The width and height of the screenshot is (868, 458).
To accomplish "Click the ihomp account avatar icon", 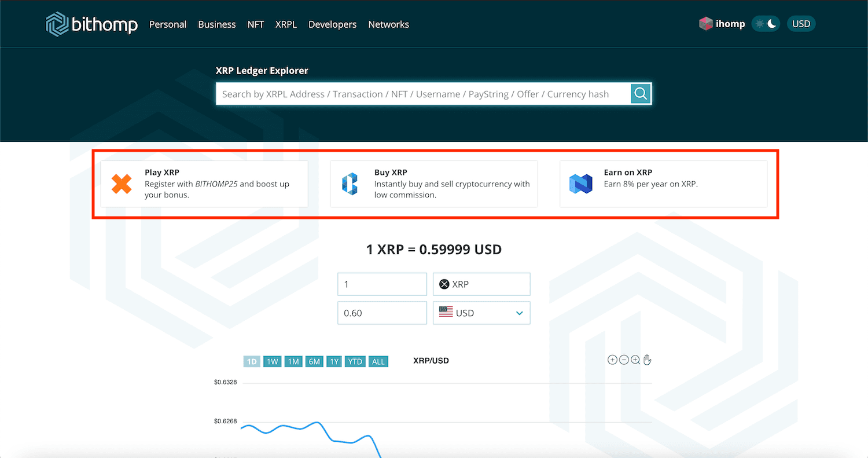I will [705, 24].
